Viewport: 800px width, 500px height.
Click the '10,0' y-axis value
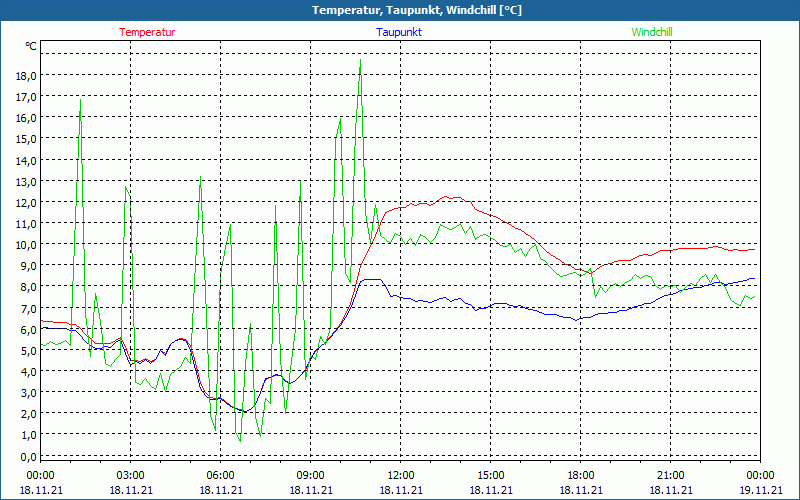tap(27, 245)
